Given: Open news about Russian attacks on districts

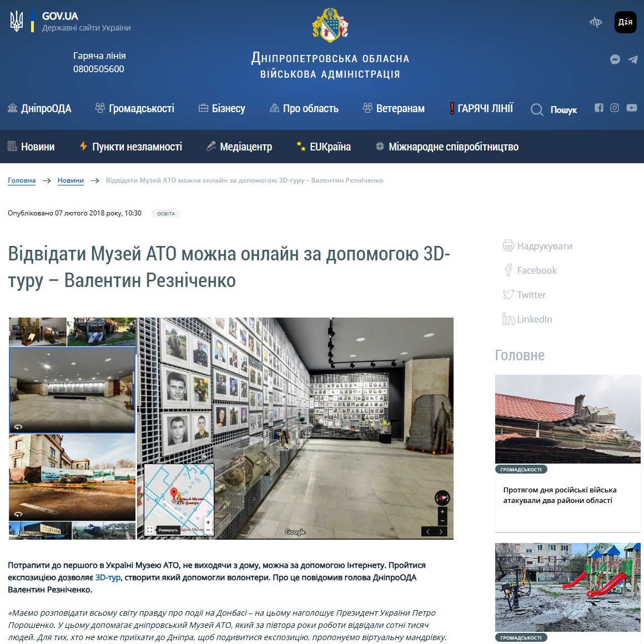Looking at the screenshot, I should (x=560, y=495).
